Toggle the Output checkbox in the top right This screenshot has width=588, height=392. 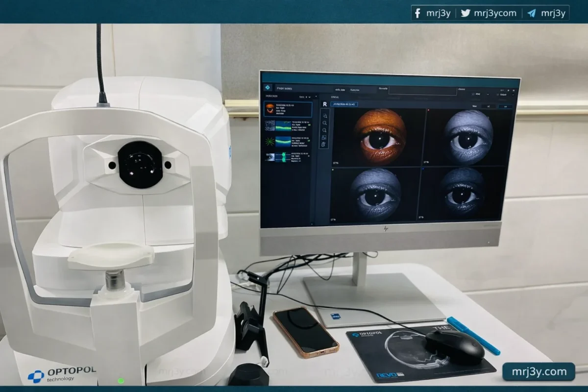pos(497,94)
